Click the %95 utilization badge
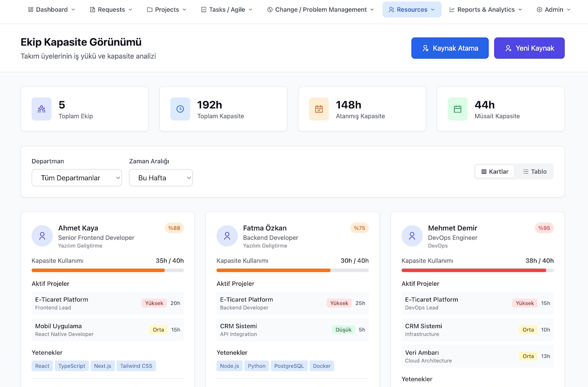 pos(544,228)
